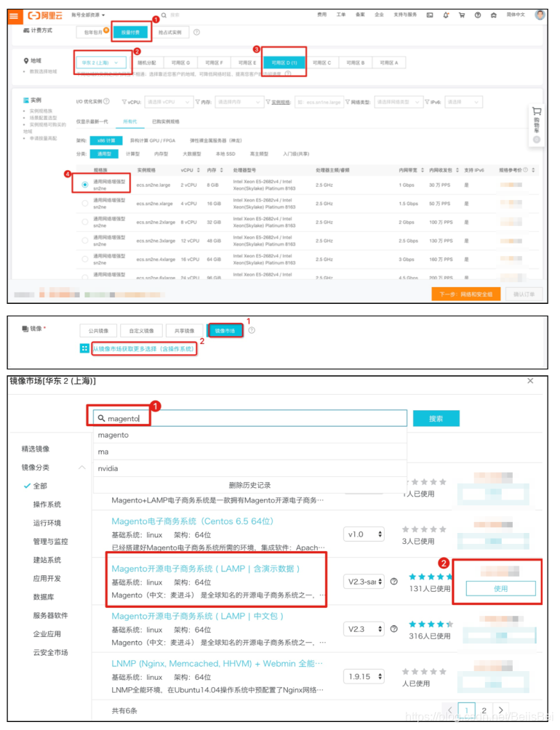Viewport: 560px width, 730px height.
Task: Click help icon beside 抢占式实例
Action: (x=196, y=32)
